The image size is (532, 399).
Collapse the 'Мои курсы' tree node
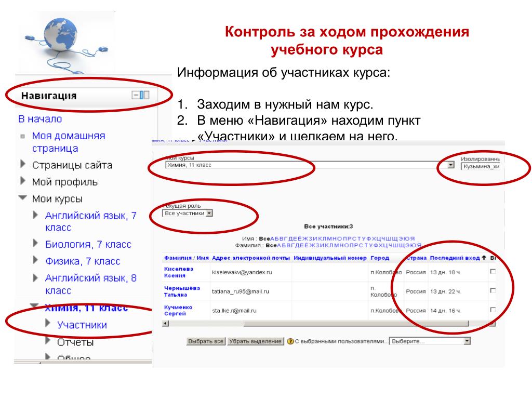[23, 197]
